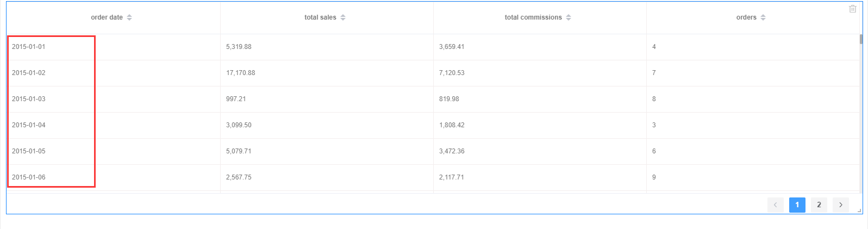Sort by total sales column
The height and width of the screenshot is (229, 868).
[343, 17]
